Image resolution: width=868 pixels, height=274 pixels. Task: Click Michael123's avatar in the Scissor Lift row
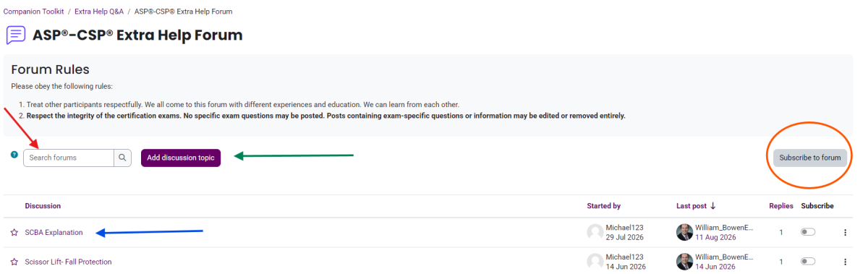[x=595, y=261]
